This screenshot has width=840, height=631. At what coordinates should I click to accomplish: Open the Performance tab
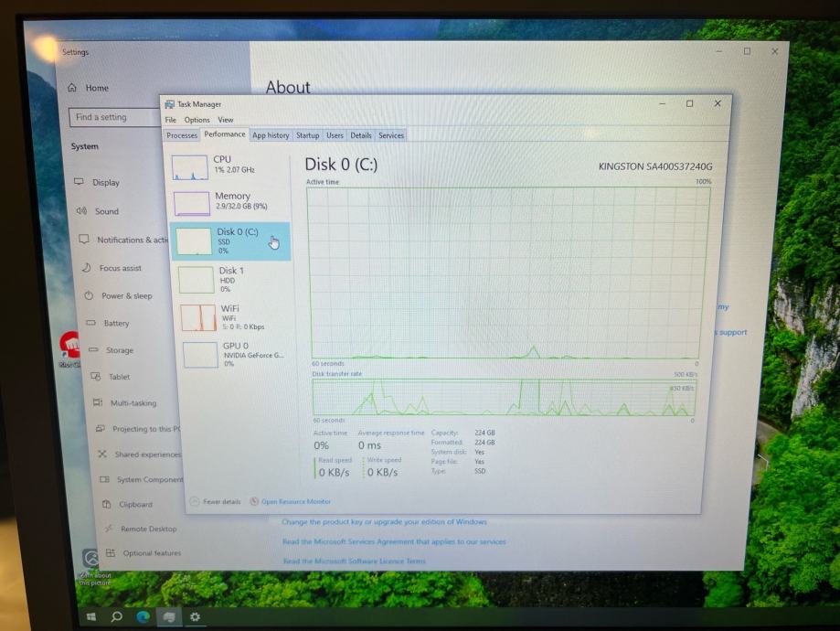click(225, 134)
